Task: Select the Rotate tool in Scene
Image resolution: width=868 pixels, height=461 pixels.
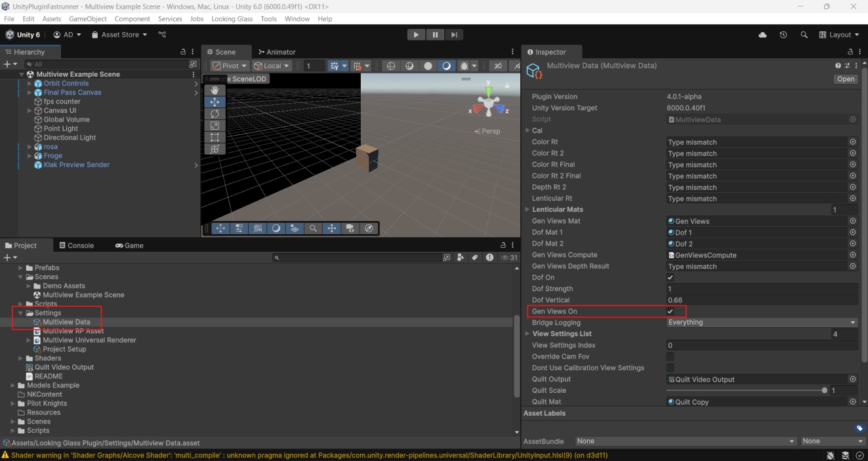Action: [x=215, y=114]
